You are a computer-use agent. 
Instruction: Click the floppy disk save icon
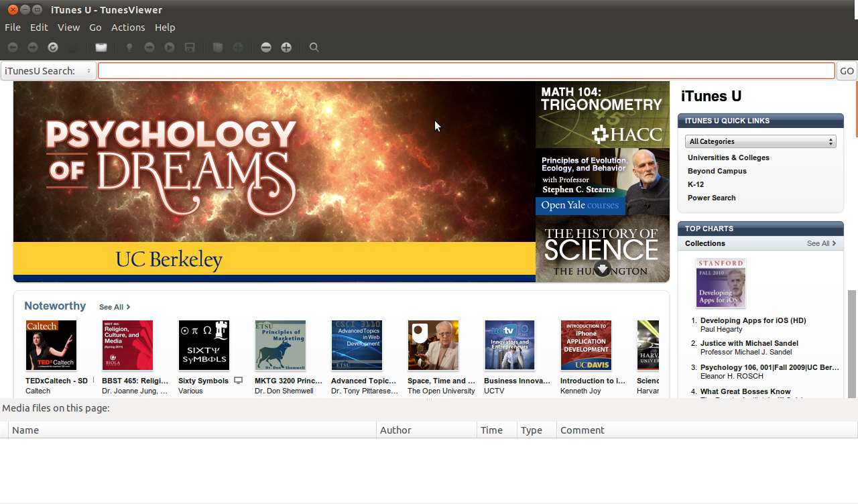[190, 48]
